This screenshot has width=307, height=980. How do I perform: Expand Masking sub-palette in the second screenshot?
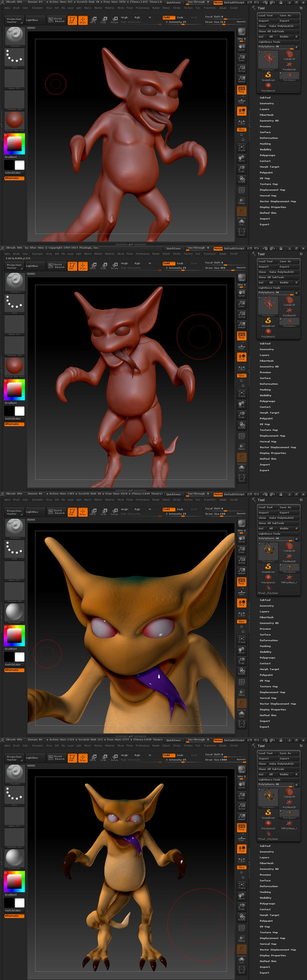coord(265,390)
